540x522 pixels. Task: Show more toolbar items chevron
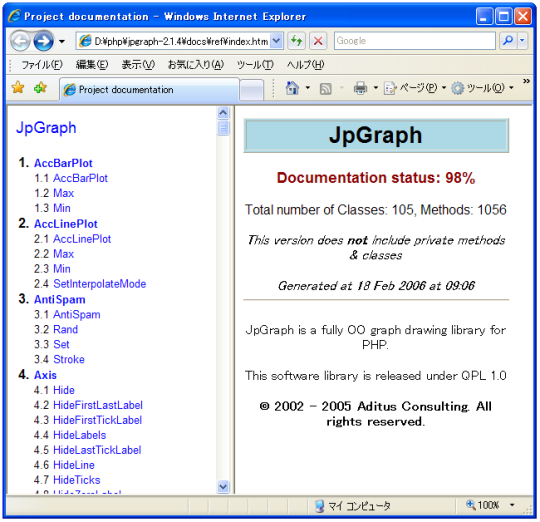(x=526, y=81)
